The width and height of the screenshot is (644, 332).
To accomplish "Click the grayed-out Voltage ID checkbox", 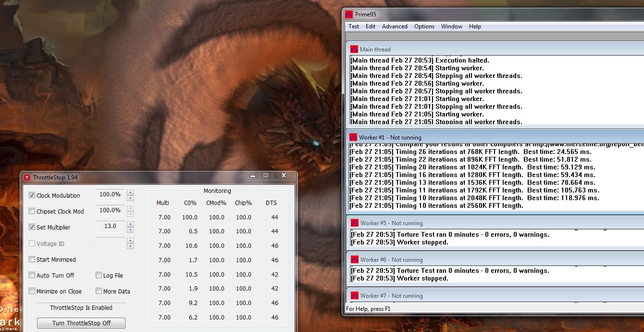I will click(32, 243).
